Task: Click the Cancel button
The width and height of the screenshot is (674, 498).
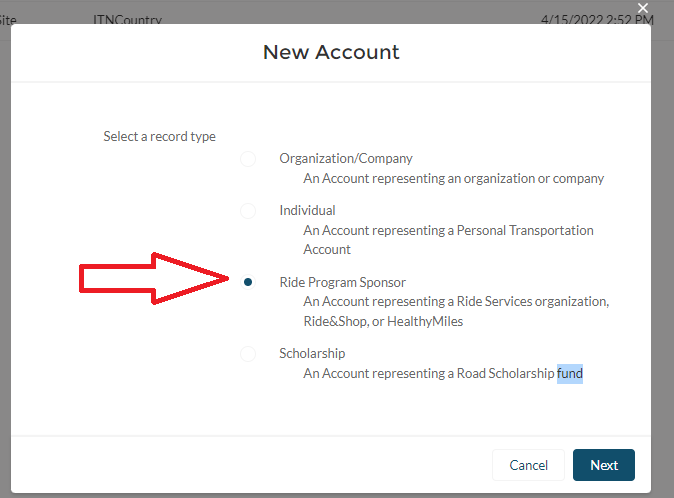Action: coord(528,465)
